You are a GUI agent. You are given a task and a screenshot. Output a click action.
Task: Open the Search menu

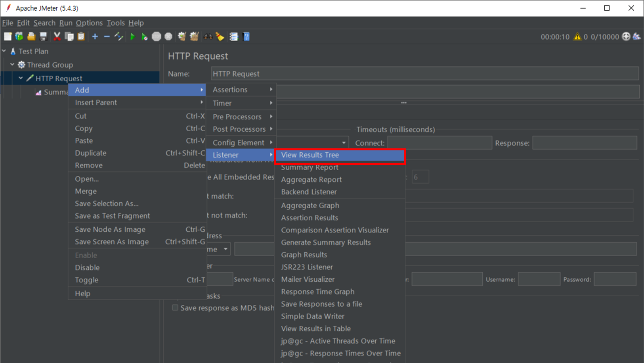44,23
